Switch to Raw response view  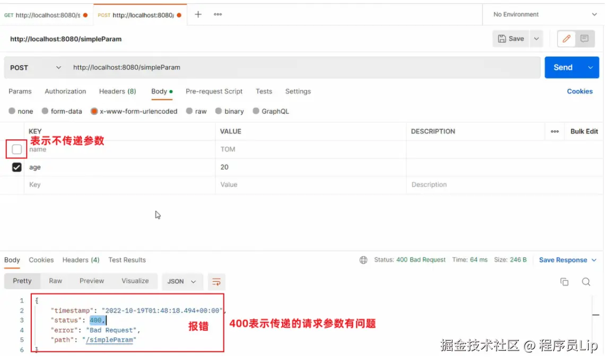click(x=56, y=281)
